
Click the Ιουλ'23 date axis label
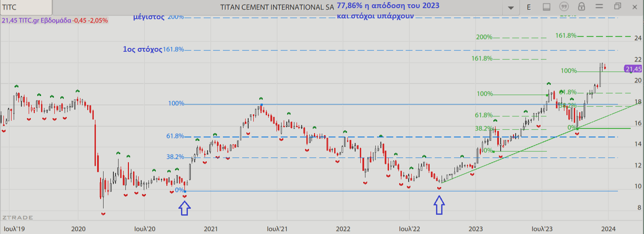[x=542, y=228]
